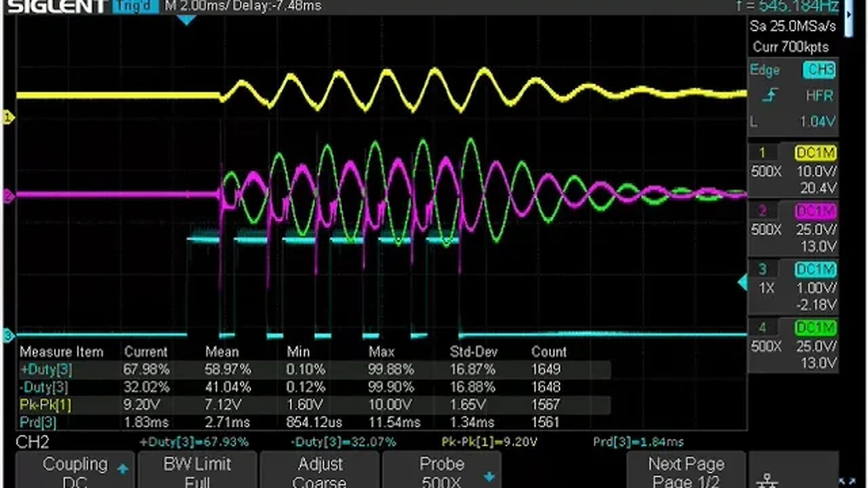Click the 10.00V maximum value
868x488 pixels.
pos(389,405)
